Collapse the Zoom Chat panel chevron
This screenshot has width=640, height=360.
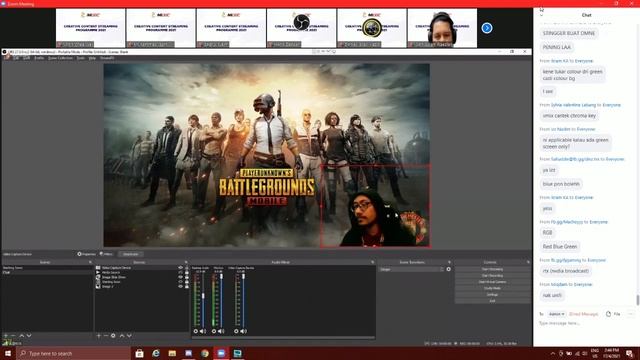tap(542, 15)
